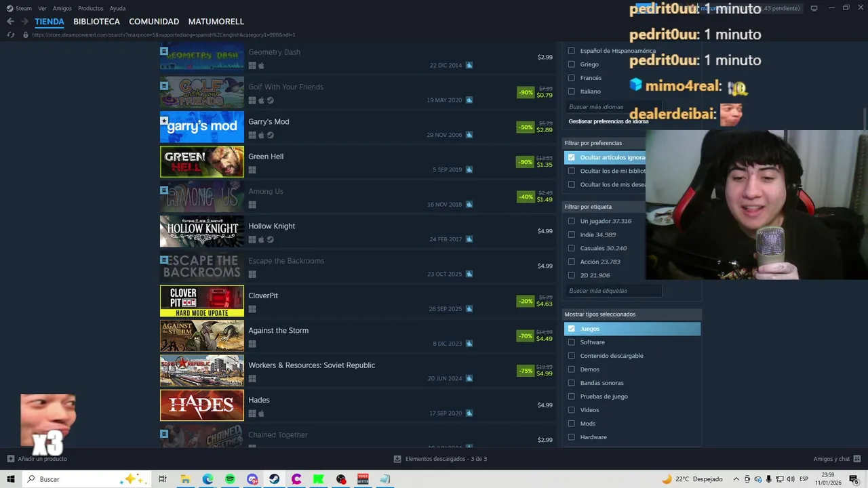
Task: Open the Steam menu
Action: pyautogui.click(x=24, y=8)
